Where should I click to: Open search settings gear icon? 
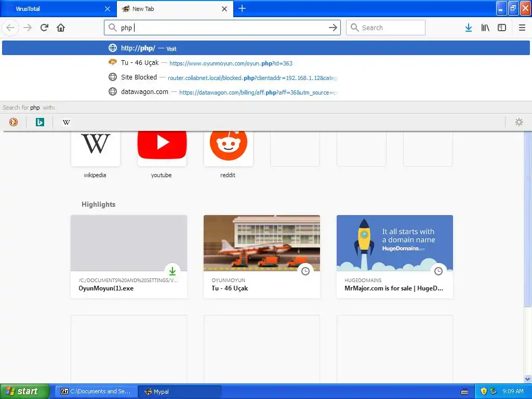pyautogui.click(x=519, y=122)
